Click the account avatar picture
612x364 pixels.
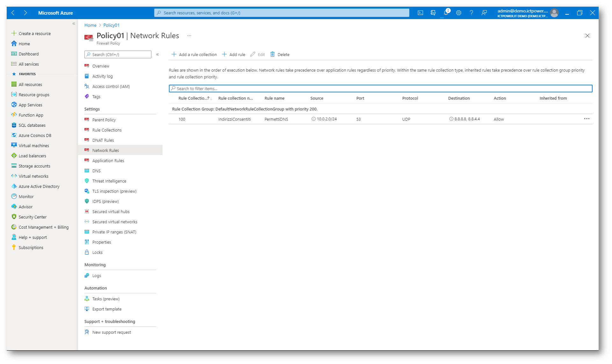(554, 13)
